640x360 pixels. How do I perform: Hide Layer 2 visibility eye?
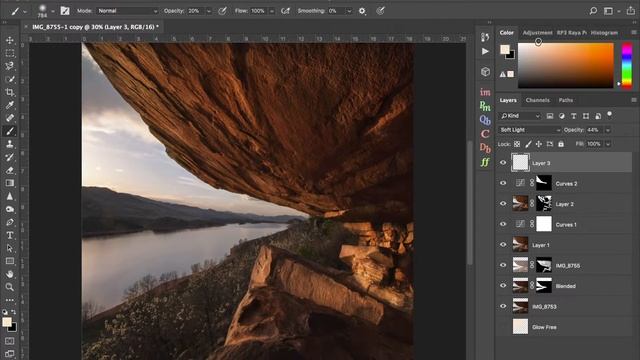503,204
